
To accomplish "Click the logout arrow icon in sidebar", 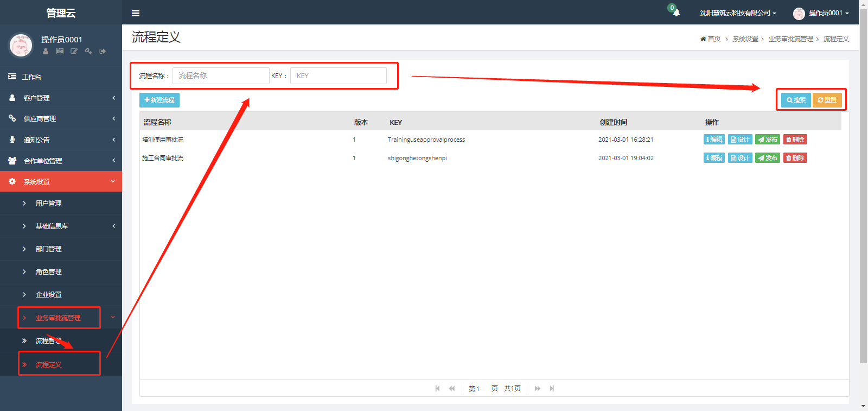I will tap(103, 51).
